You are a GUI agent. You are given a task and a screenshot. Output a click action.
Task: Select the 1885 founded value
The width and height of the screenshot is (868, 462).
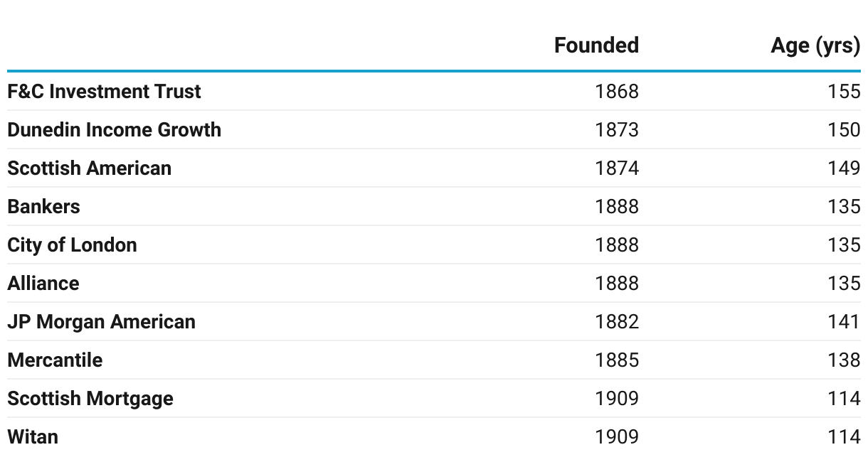click(617, 360)
